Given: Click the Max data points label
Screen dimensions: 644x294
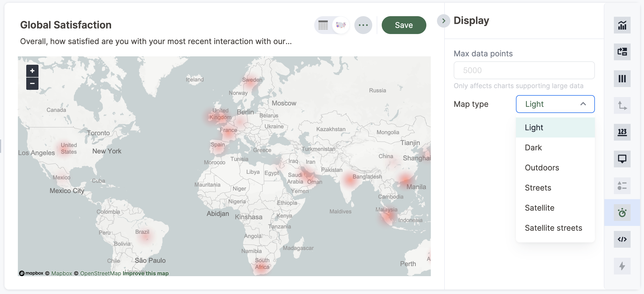Looking at the screenshot, I should click(x=483, y=54).
